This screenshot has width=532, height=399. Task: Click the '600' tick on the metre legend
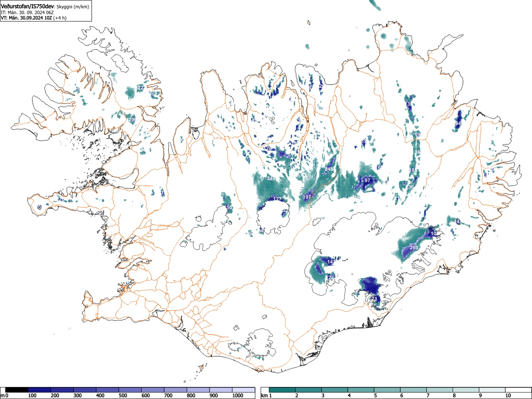145,396
